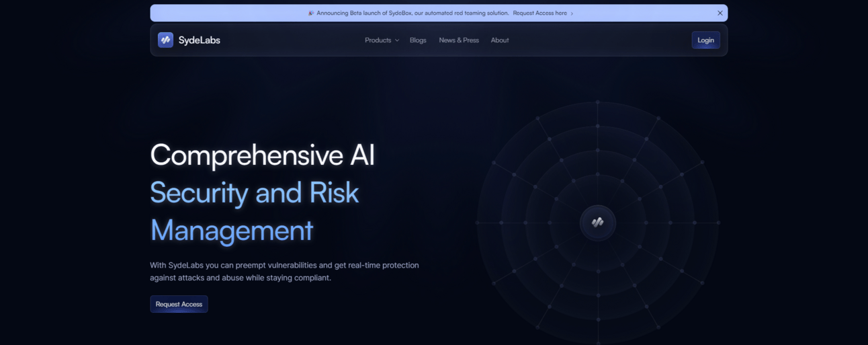This screenshot has height=345, width=868.
Task: Expand the Products dropdown menu
Action: [x=382, y=40]
